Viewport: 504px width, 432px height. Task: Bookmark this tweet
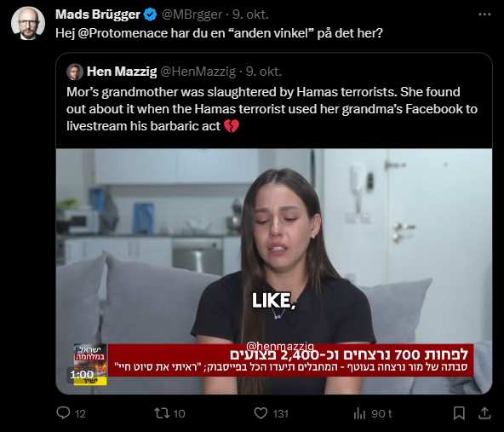point(459,413)
